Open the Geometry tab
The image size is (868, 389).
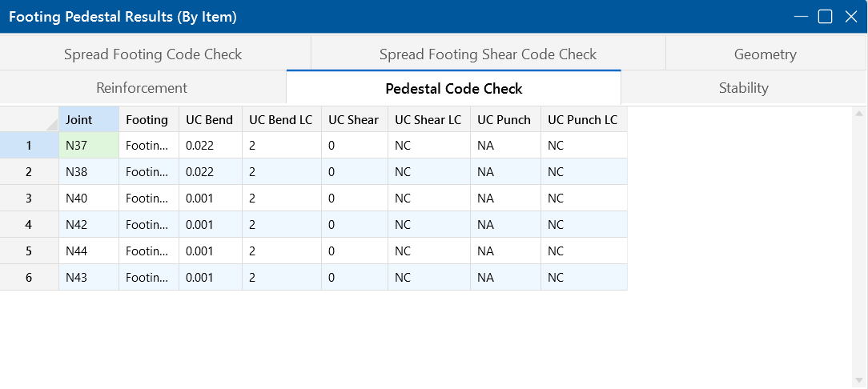tap(765, 54)
